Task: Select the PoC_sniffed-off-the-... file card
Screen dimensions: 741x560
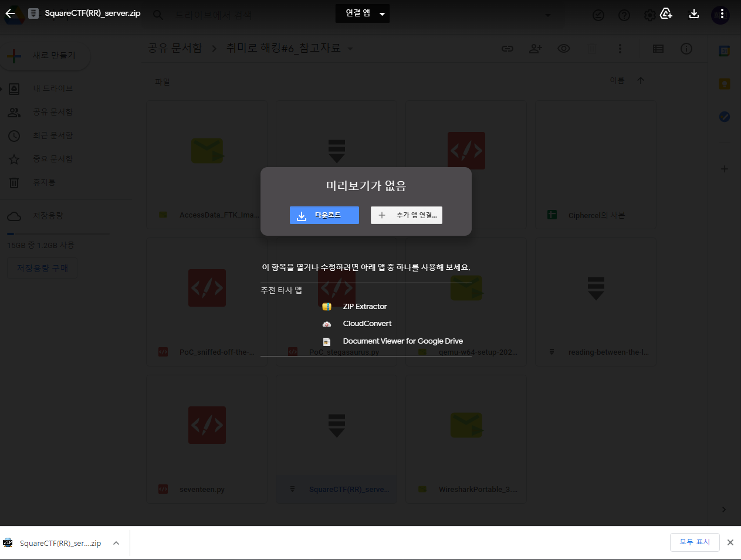Action: pos(207,302)
